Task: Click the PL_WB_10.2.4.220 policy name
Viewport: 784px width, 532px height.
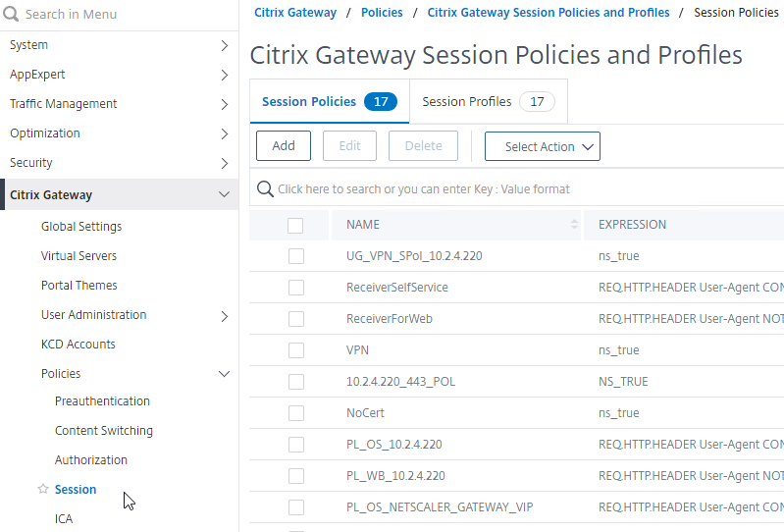Action: [x=396, y=476]
